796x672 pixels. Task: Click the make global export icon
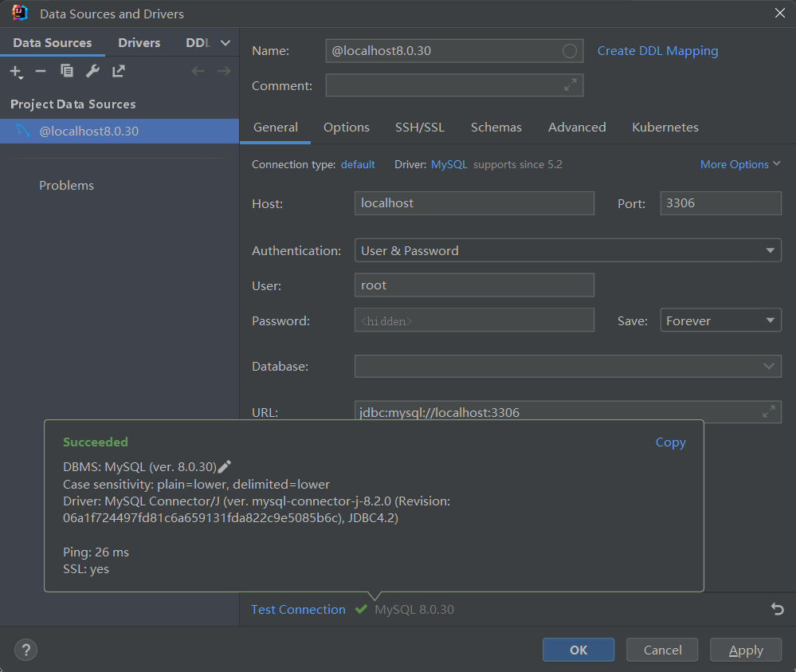(118, 71)
